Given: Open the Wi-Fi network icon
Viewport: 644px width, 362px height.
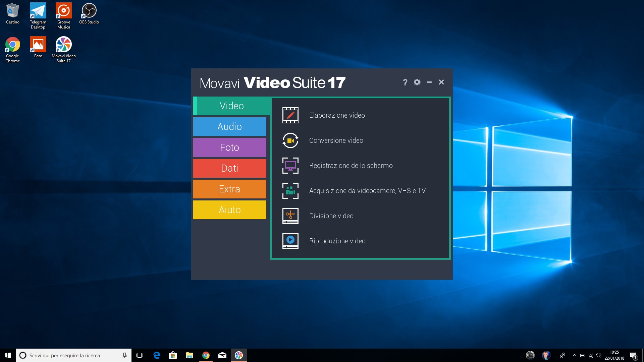Looking at the screenshot, I should coord(591,355).
